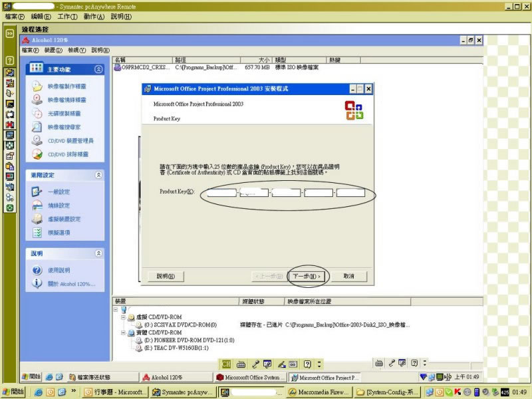Click the handwriting pen icon on language bar
This screenshot has height=399, width=532.
coord(281,364)
